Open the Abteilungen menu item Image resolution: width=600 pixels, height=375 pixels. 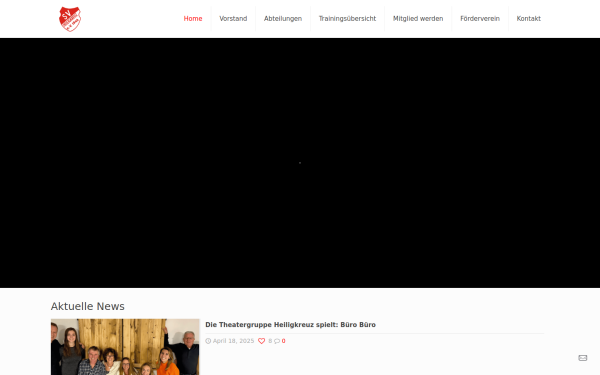pyautogui.click(x=283, y=18)
